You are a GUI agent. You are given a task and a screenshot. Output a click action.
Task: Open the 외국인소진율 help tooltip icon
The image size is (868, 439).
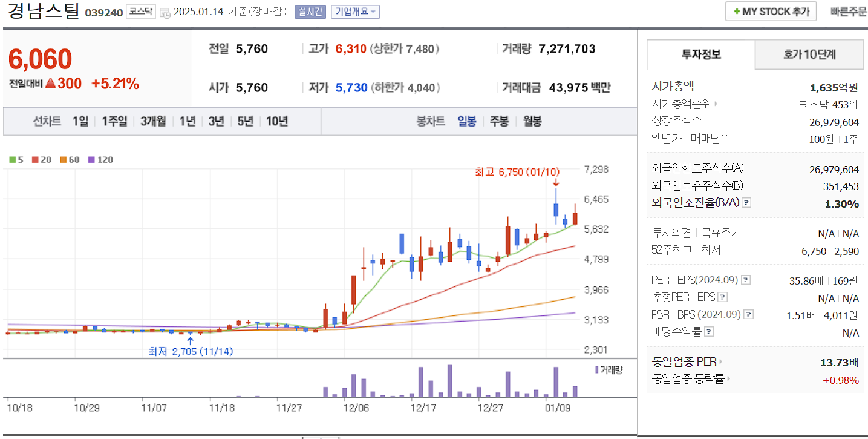(747, 203)
